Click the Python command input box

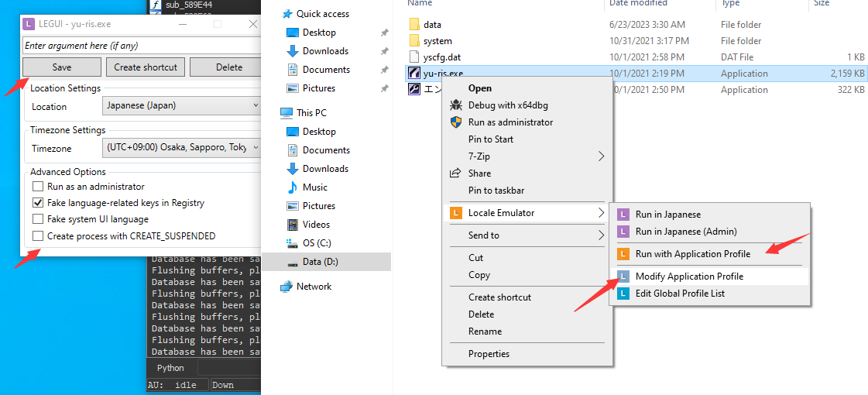click(x=229, y=368)
